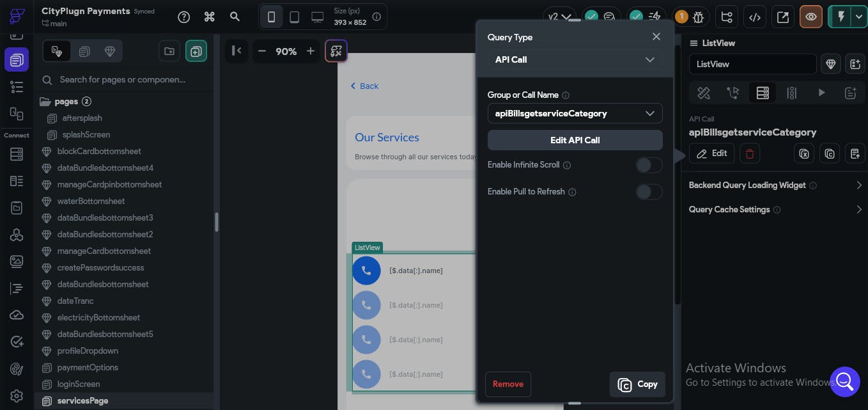Viewport: 868px width, 410px height.
Task: Open the view code button
Action: tap(754, 17)
